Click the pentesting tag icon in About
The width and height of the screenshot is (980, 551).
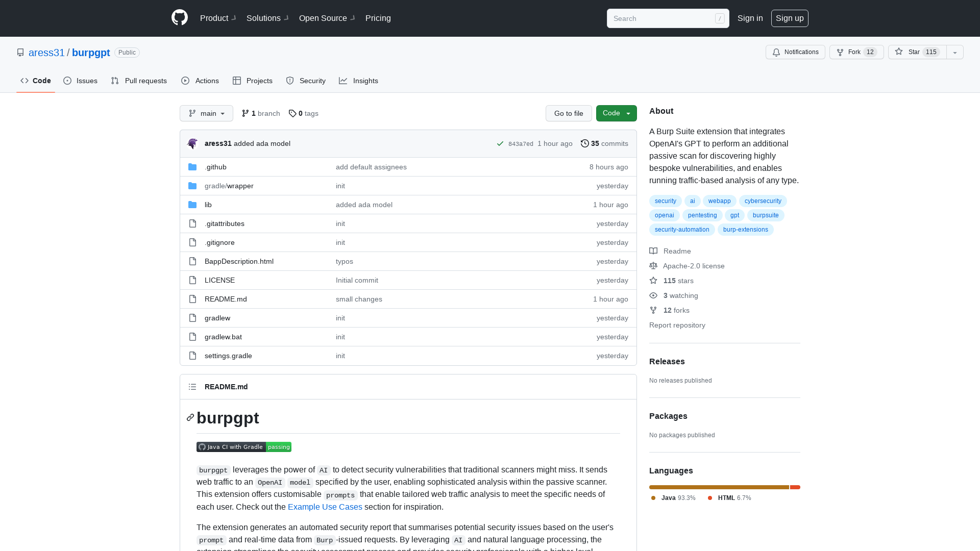(702, 215)
